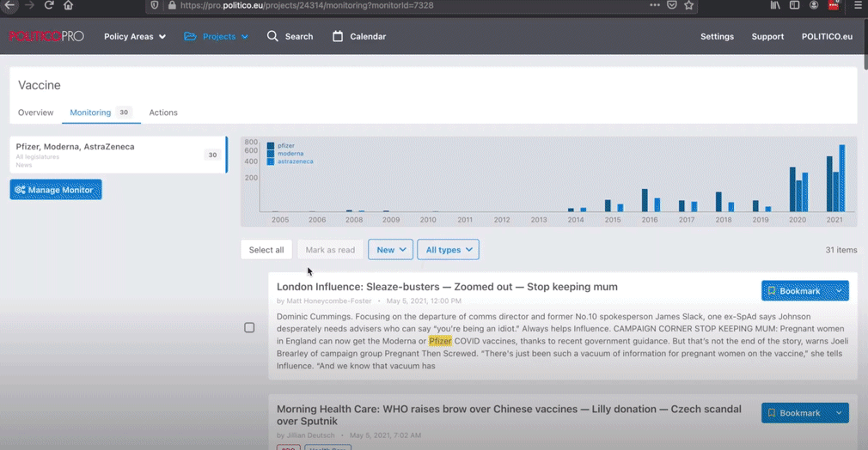Click the padlock site security icon
This screenshot has width=868, height=450.
[172, 5]
